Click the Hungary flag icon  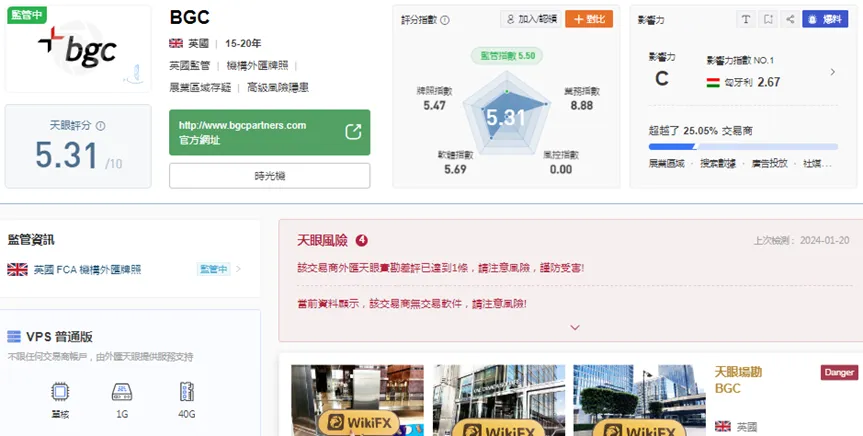(713, 83)
